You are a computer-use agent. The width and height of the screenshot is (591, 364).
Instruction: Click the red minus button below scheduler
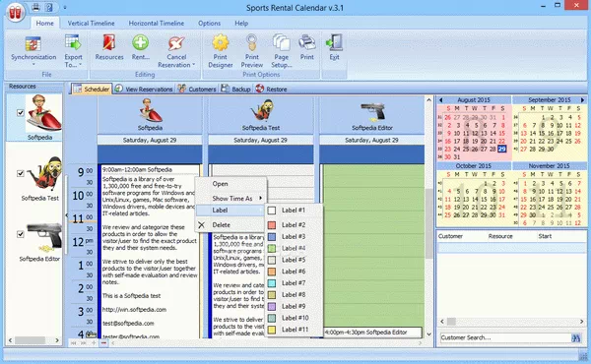click(103, 343)
